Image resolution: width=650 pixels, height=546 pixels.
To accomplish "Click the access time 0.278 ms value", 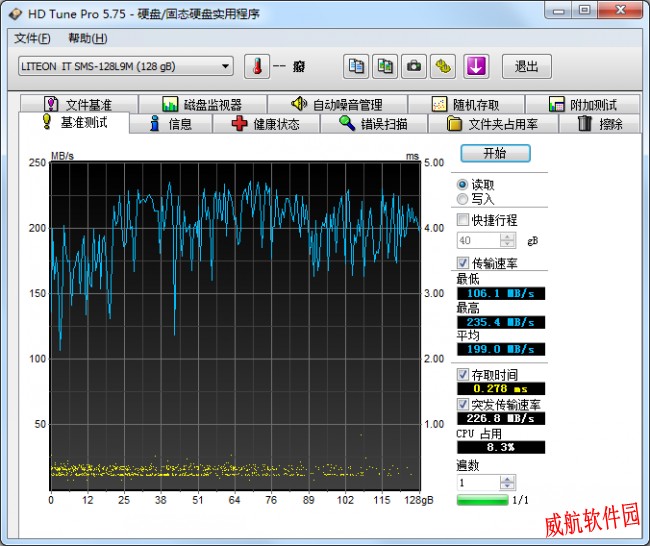I will [501, 388].
